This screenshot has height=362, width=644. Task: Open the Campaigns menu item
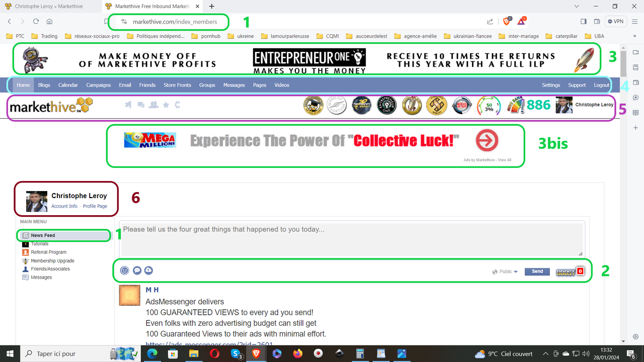coord(99,85)
